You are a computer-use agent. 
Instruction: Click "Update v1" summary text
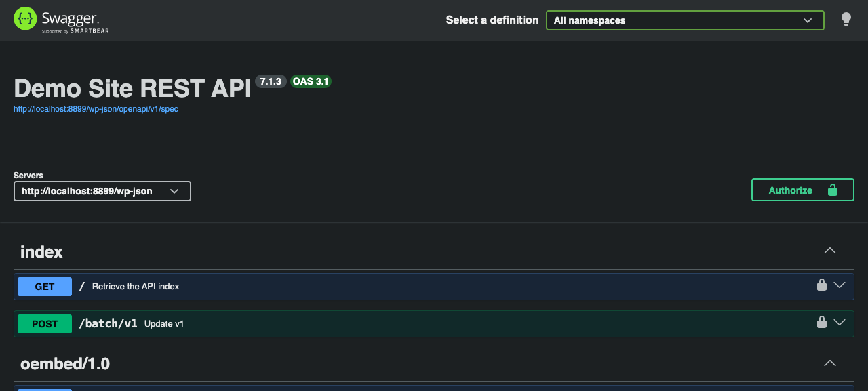[x=164, y=324]
